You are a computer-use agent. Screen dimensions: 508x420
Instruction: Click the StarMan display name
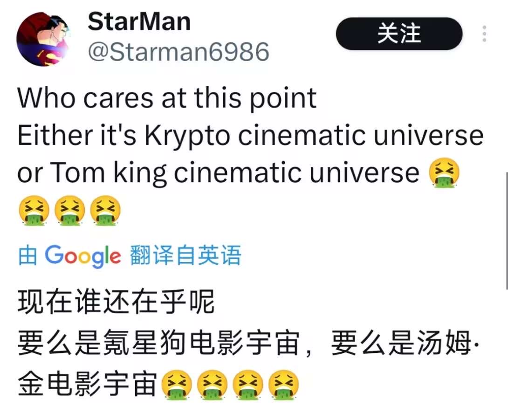tap(139, 22)
